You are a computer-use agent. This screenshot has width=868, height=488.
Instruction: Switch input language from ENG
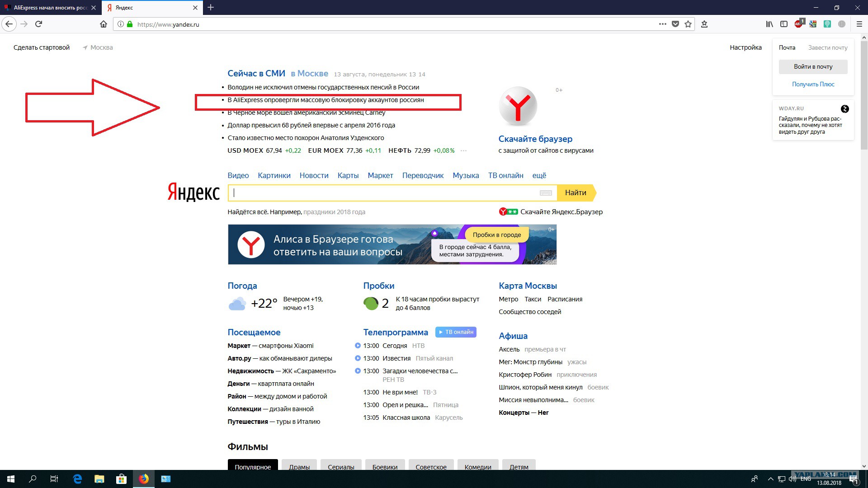click(x=806, y=479)
